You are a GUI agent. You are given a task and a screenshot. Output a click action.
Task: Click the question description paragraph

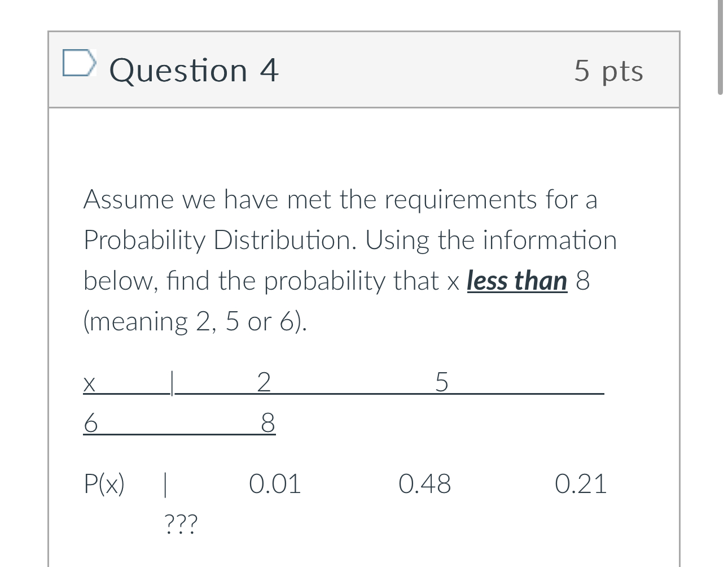pos(350,260)
